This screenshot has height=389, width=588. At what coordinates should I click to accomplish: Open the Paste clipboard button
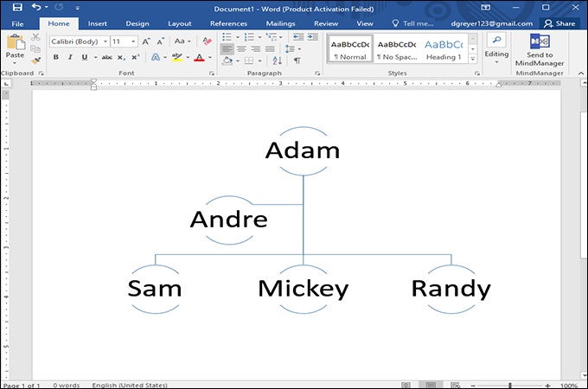click(15, 47)
